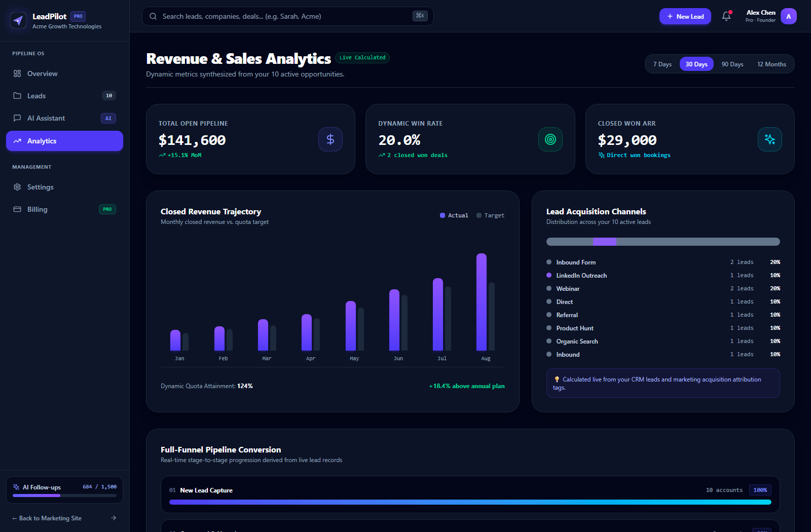
Task: Select the Inbound Form channel row
Action: point(663,262)
